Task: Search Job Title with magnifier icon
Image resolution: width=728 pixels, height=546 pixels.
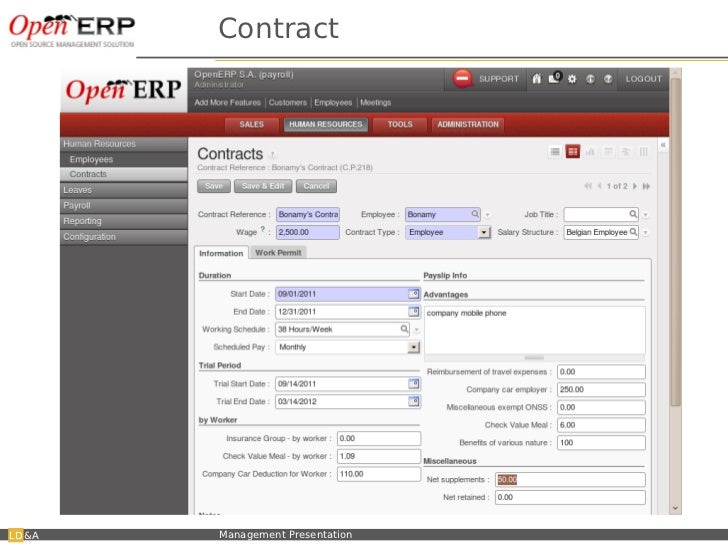Action: point(633,214)
